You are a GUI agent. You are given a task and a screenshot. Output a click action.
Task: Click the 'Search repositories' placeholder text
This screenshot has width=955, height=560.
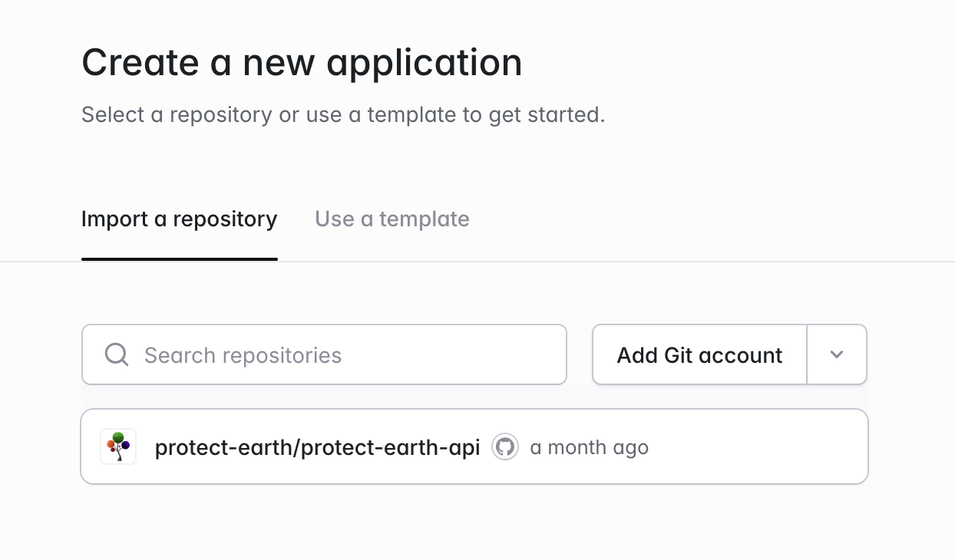pos(243,355)
